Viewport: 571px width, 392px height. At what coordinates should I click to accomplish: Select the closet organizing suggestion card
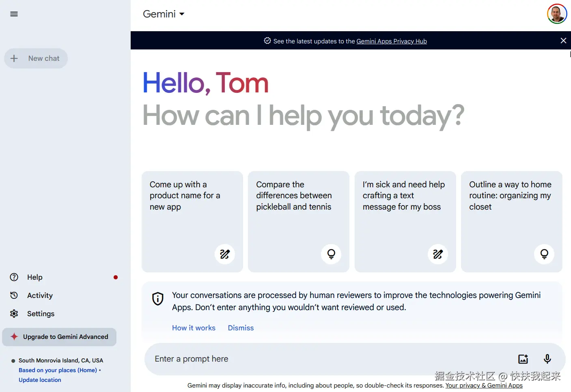pyautogui.click(x=512, y=221)
